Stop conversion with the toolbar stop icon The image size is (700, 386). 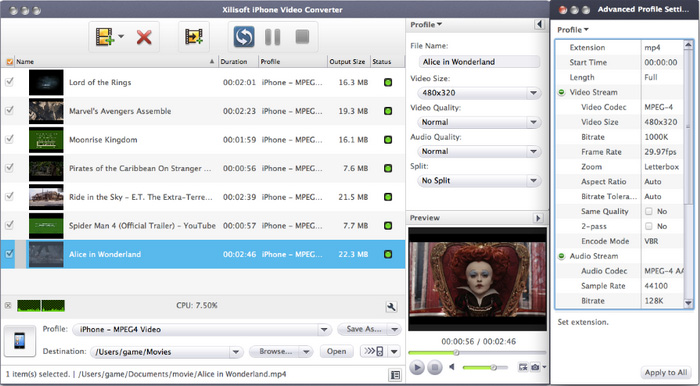302,37
